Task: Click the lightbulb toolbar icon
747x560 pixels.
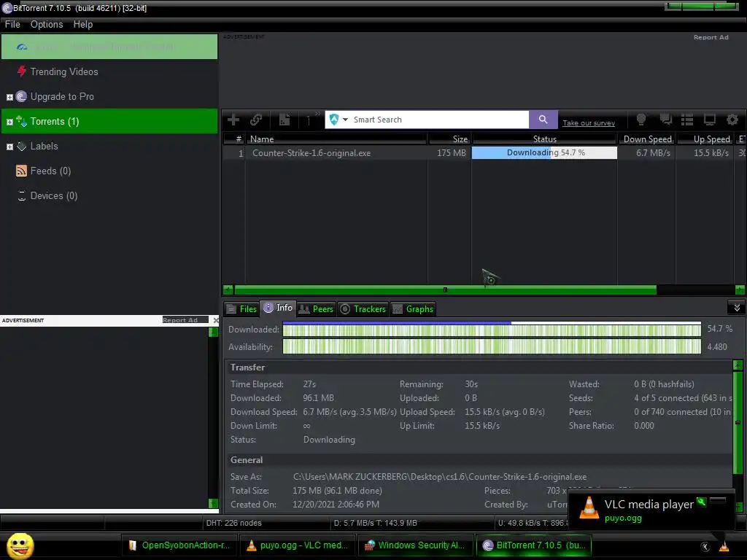Action: (641, 120)
